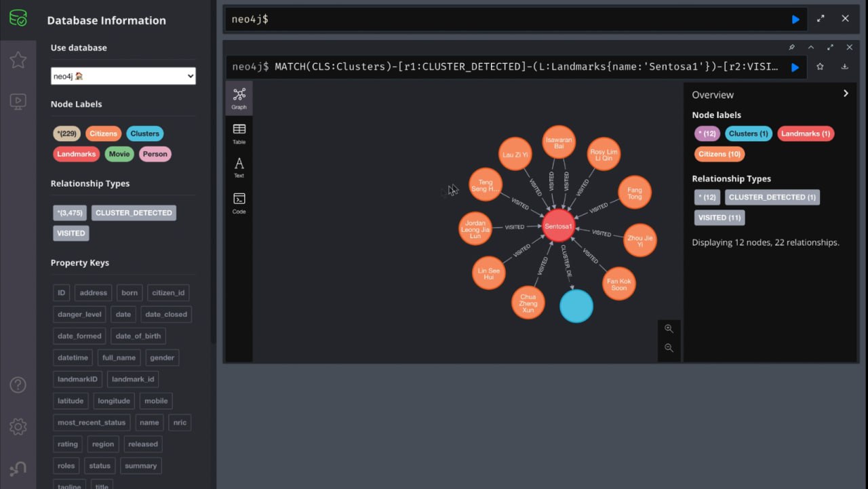Select the Clusters label in sidebar

pyautogui.click(x=144, y=134)
